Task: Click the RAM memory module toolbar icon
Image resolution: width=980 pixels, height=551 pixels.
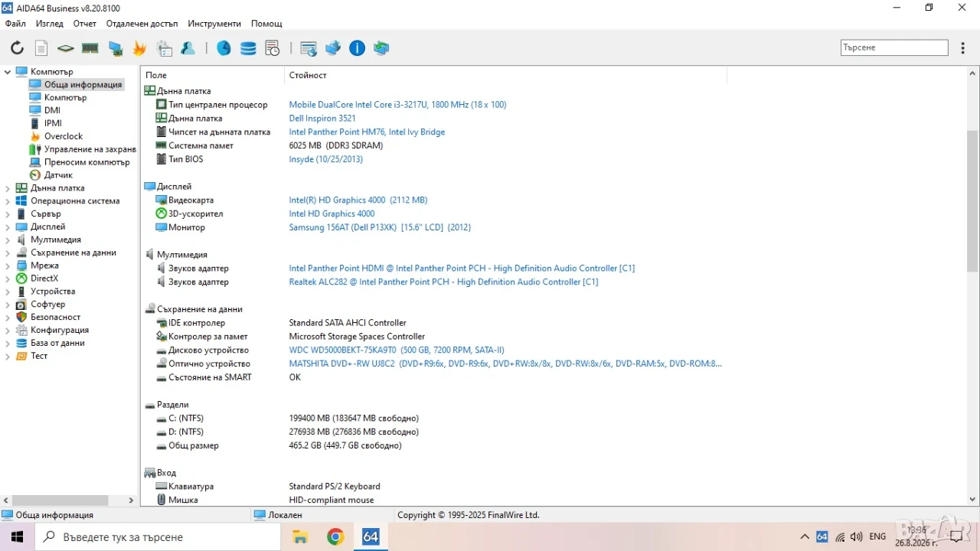Action: [90, 48]
